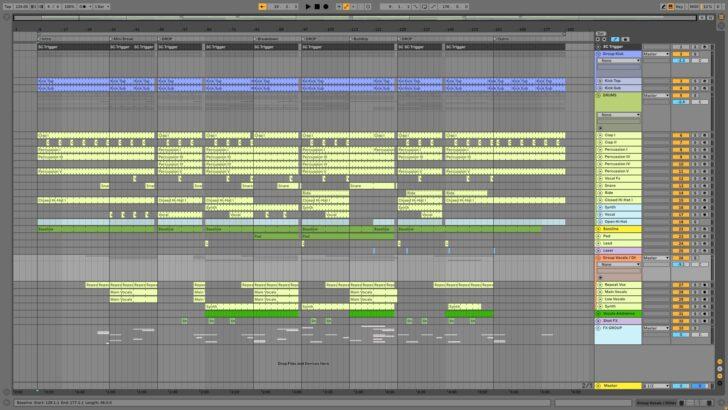Collapse the DRUMS group track
The height and width of the screenshot is (410, 728).
coord(600,96)
